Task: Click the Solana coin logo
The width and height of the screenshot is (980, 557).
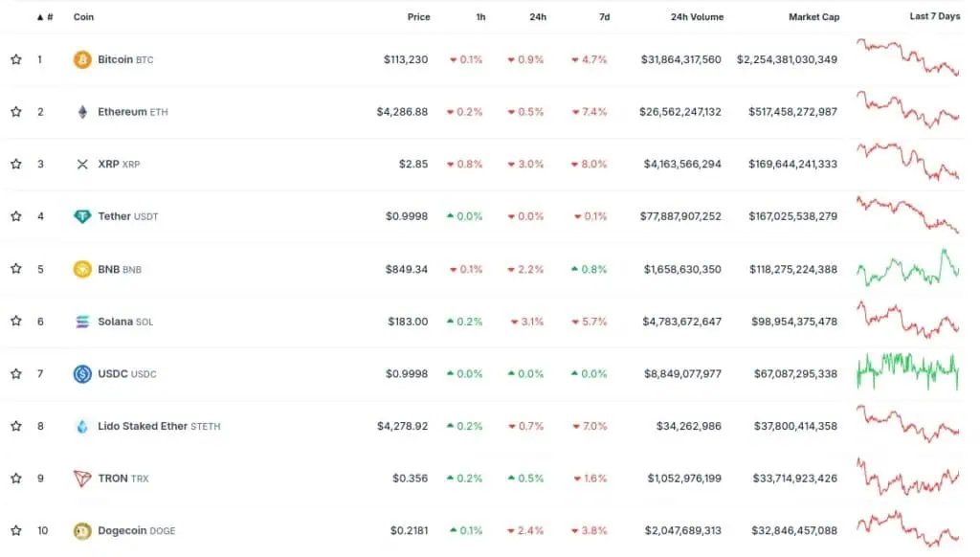Action: point(82,322)
